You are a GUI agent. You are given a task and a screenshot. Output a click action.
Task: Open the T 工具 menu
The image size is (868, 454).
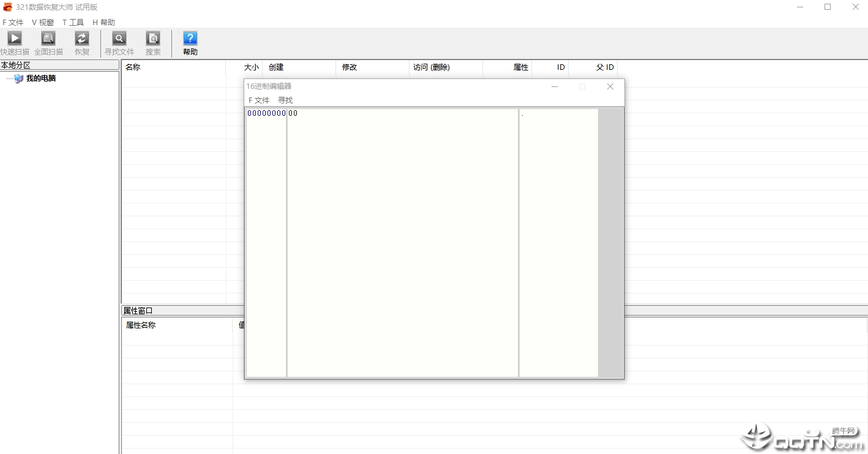tap(73, 23)
